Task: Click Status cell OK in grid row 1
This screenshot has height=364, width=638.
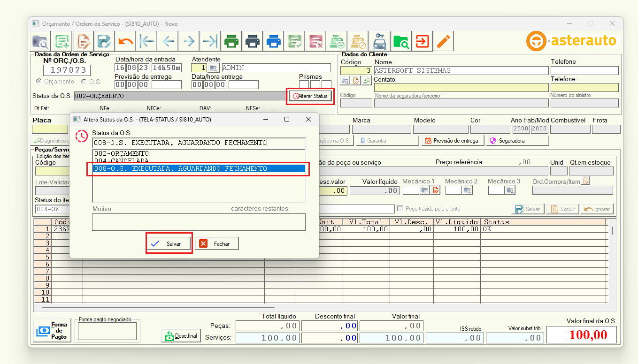Action: (543, 229)
